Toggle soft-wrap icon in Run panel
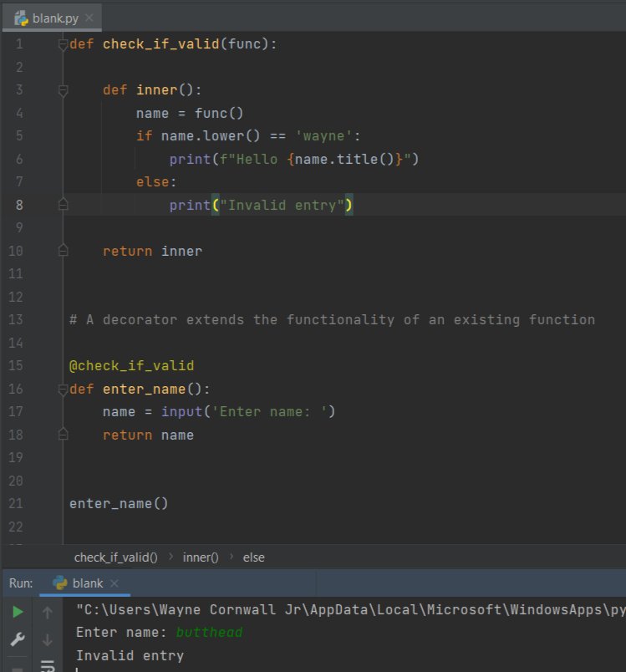Screen dimensions: 626x672 (x=48, y=666)
